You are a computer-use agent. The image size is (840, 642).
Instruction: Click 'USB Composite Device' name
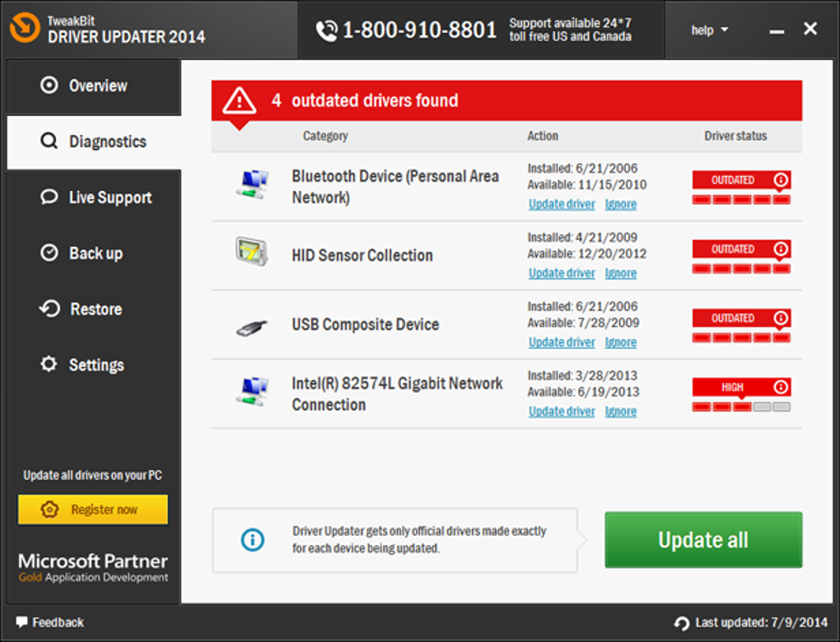[x=366, y=324]
